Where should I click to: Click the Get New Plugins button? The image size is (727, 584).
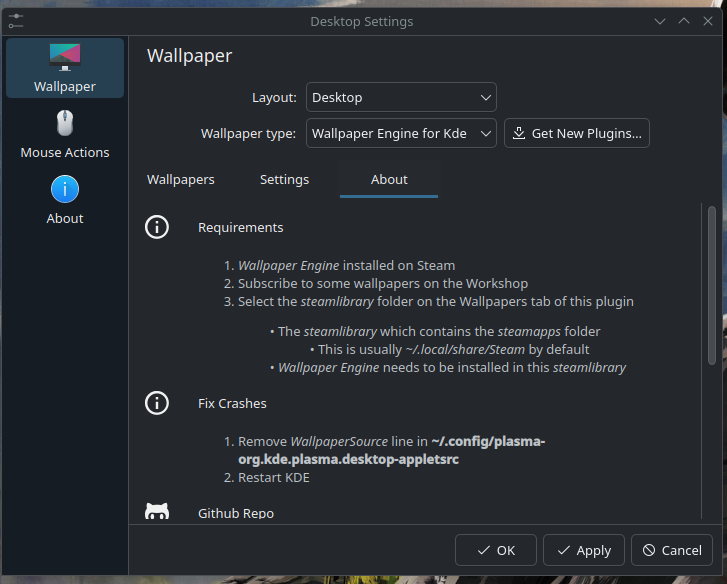point(577,133)
